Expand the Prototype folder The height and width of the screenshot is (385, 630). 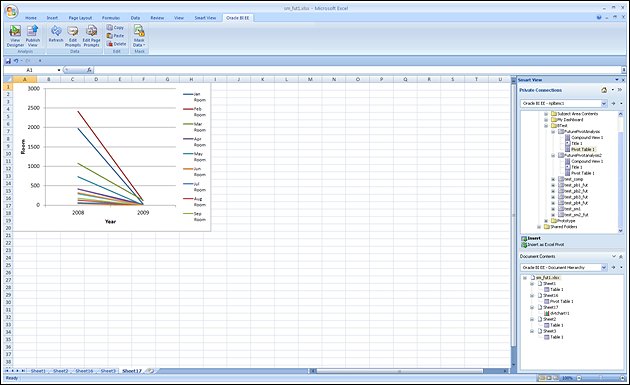[546, 221]
